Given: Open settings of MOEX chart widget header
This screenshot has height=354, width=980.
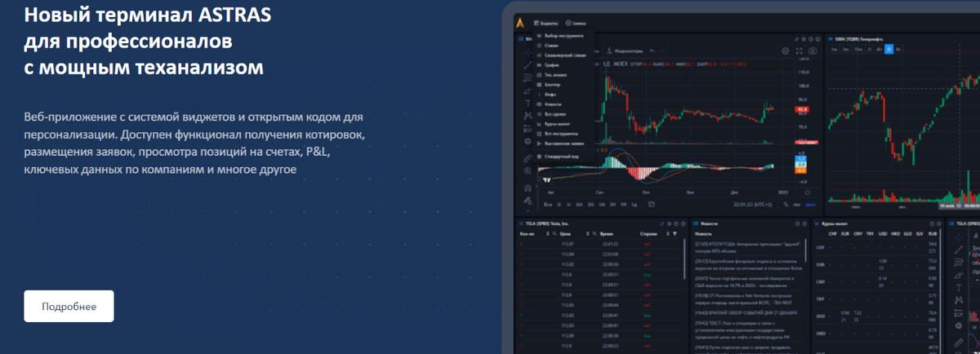Looking at the screenshot, I should (804, 39).
